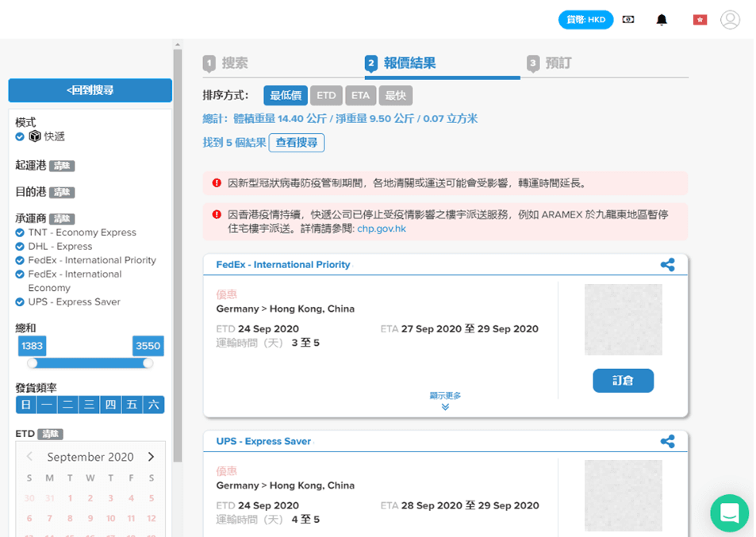
Task: Toggle Thursday 四 shipping day
Action: 111,405
